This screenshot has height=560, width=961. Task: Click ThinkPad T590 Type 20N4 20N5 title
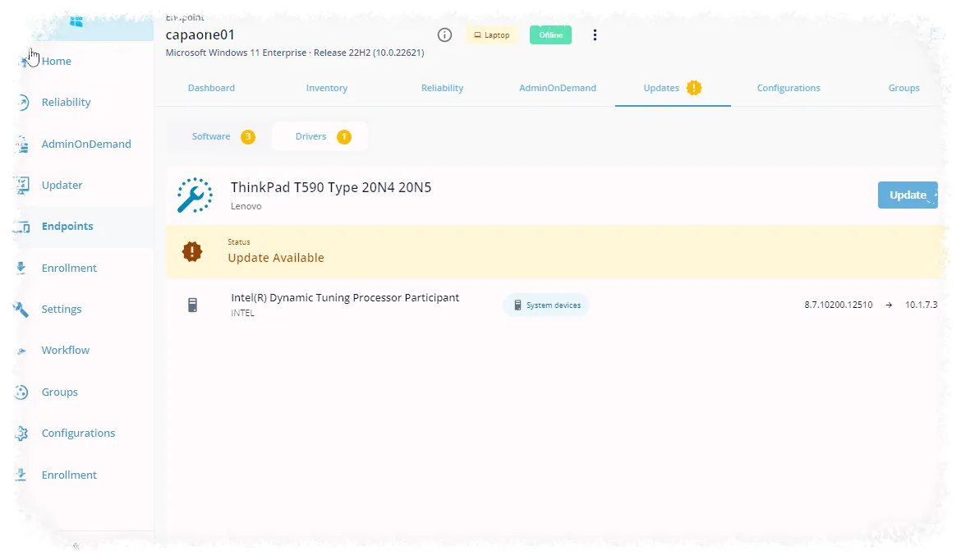[331, 187]
